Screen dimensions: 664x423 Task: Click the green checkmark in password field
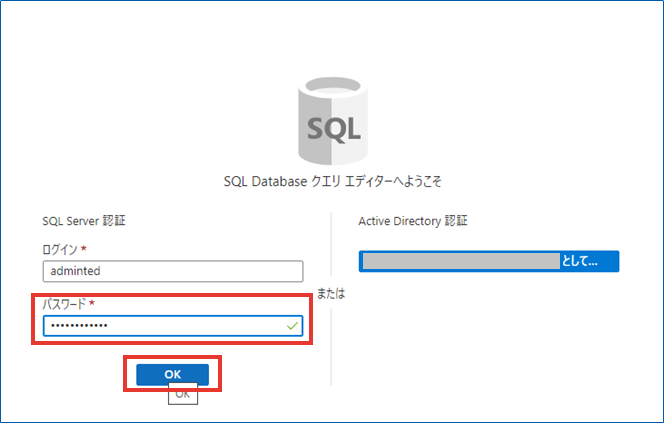[x=292, y=326]
